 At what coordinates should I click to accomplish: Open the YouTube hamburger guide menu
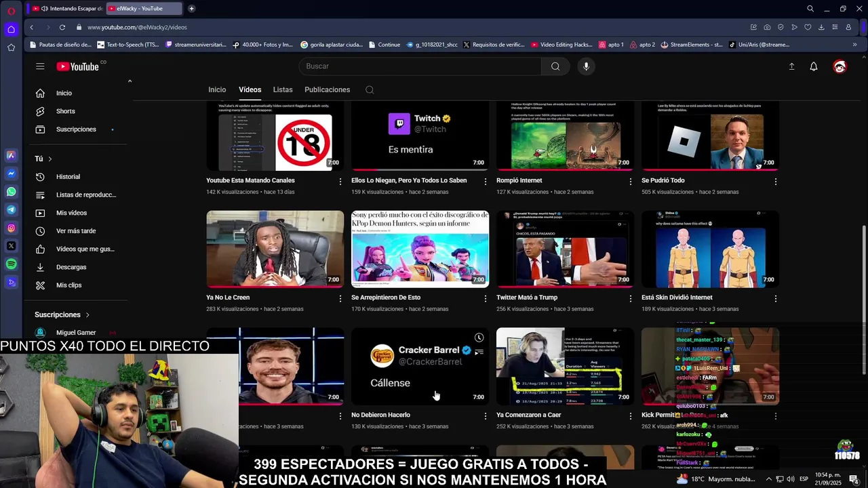click(x=40, y=66)
